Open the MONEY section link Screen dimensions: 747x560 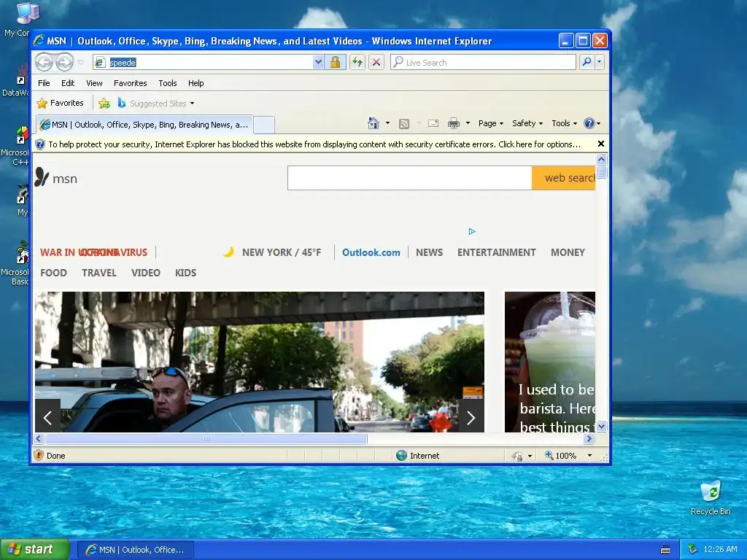coord(568,252)
